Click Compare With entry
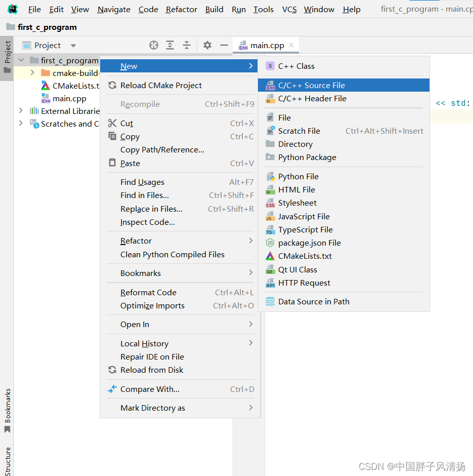Image resolution: width=473 pixels, height=476 pixels. (180, 389)
